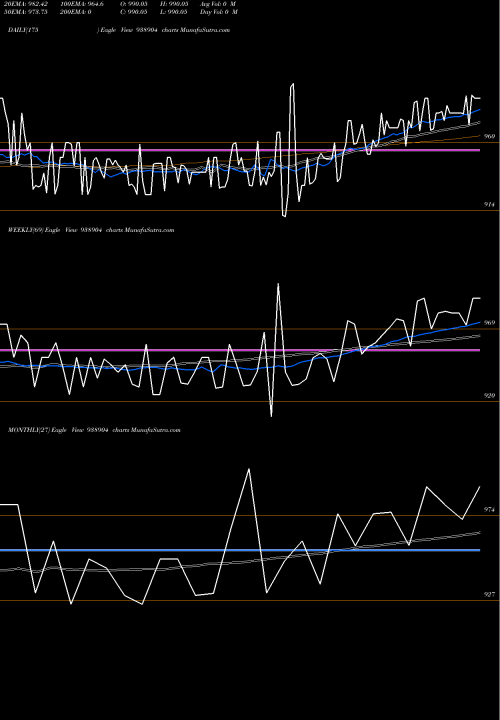This screenshot has height=720, width=500.
Task: Click the MONTHLY(27) chart title
Action: (94, 430)
